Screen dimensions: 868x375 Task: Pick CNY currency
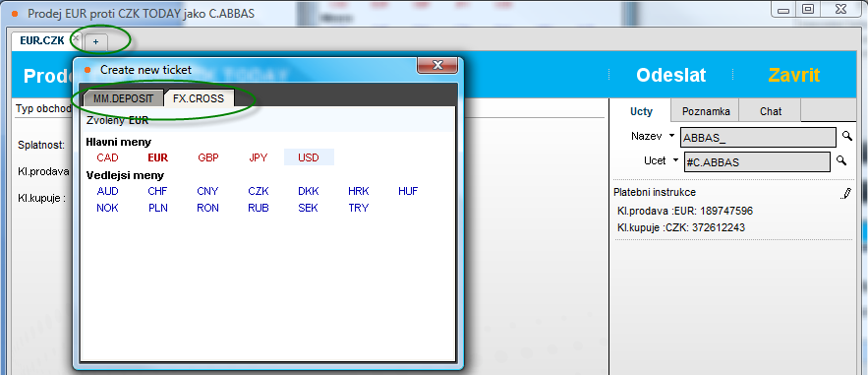point(207,191)
